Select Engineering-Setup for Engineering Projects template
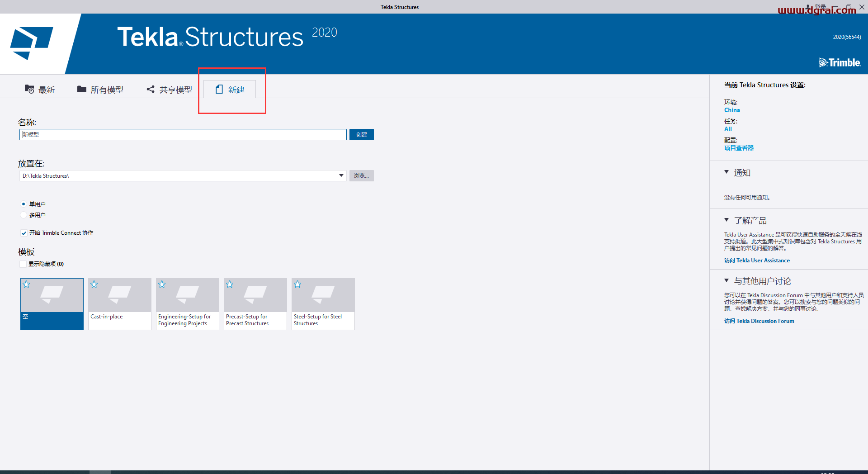Image resolution: width=868 pixels, height=474 pixels. pyautogui.click(x=188, y=304)
